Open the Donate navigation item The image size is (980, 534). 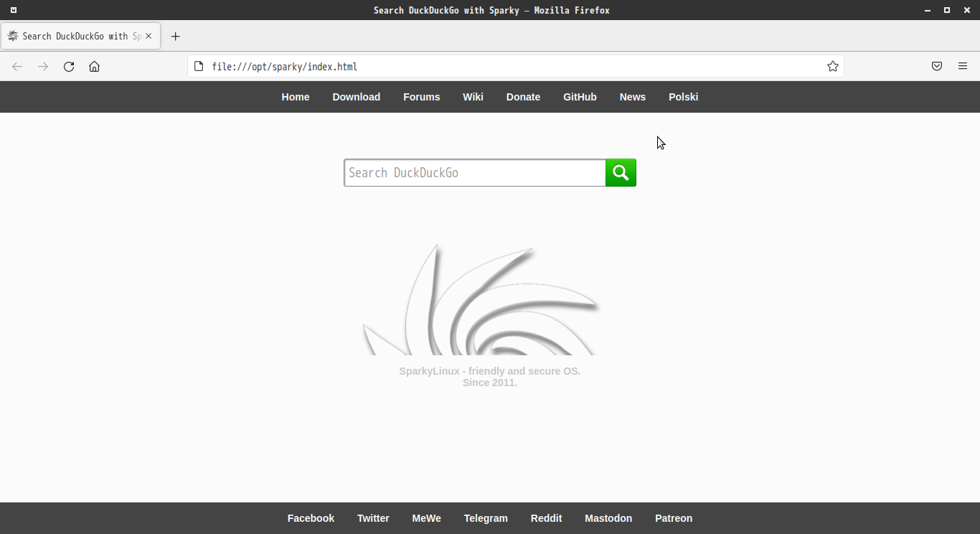point(523,97)
